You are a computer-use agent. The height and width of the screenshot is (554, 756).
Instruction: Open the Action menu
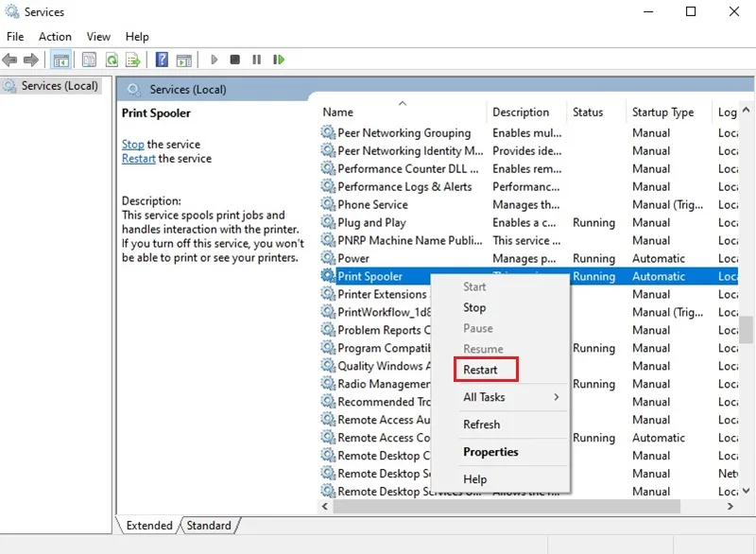click(55, 37)
